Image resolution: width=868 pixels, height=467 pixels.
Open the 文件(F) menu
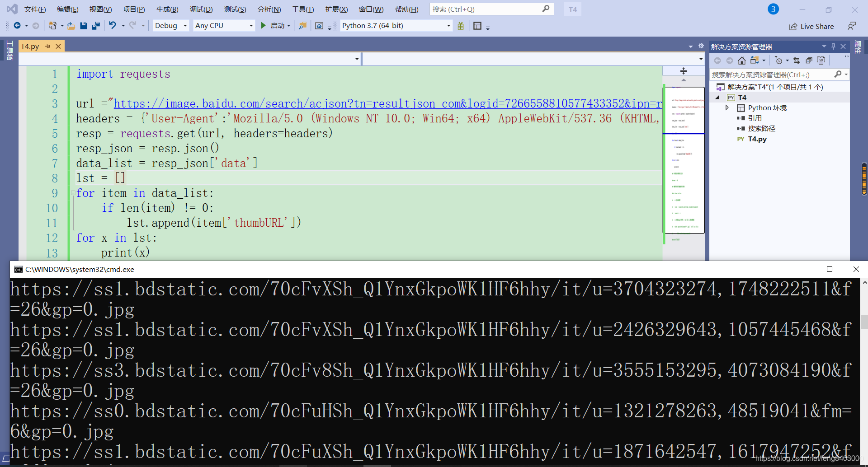pos(35,9)
